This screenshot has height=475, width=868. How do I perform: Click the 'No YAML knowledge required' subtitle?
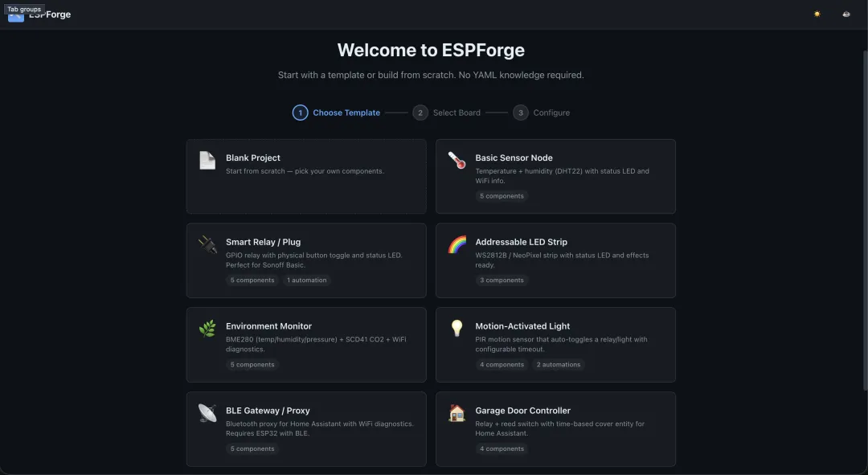click(x=520, y=75)
